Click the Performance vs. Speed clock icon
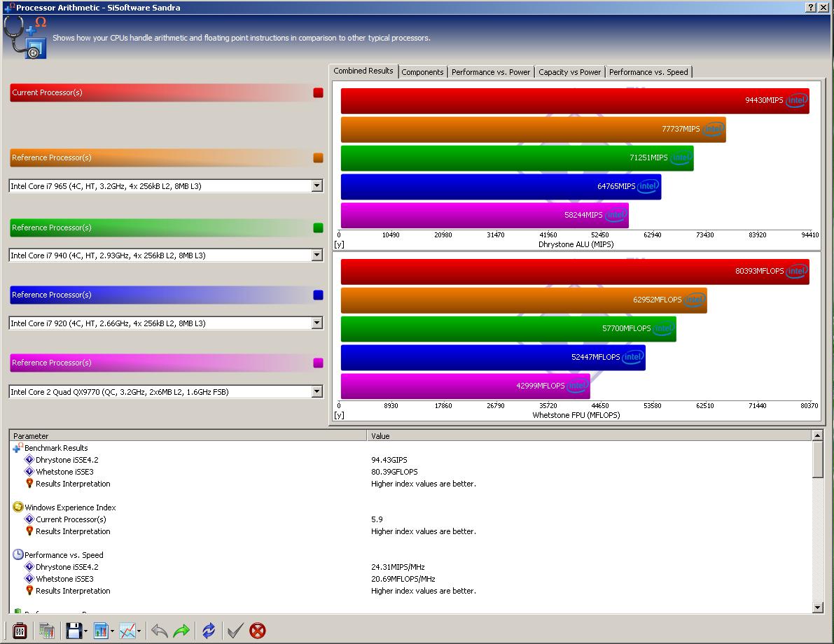834x644 pixels. (x=18, y=554)
